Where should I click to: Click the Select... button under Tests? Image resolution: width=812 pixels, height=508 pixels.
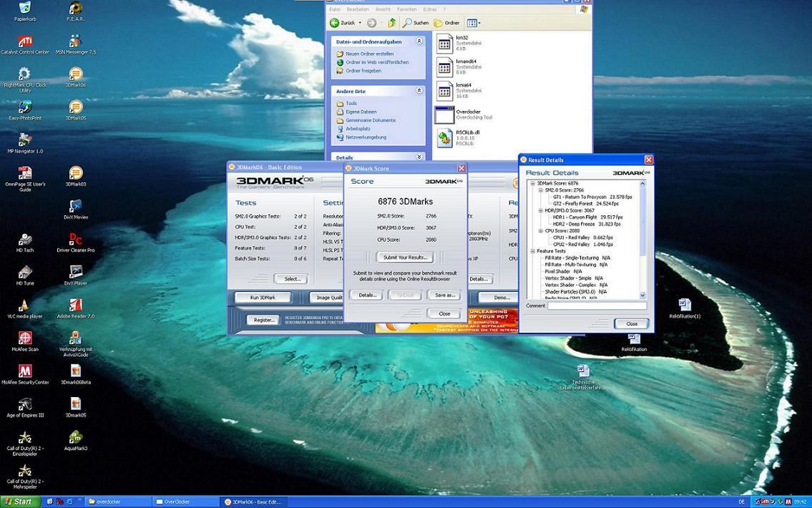[292, 279]
